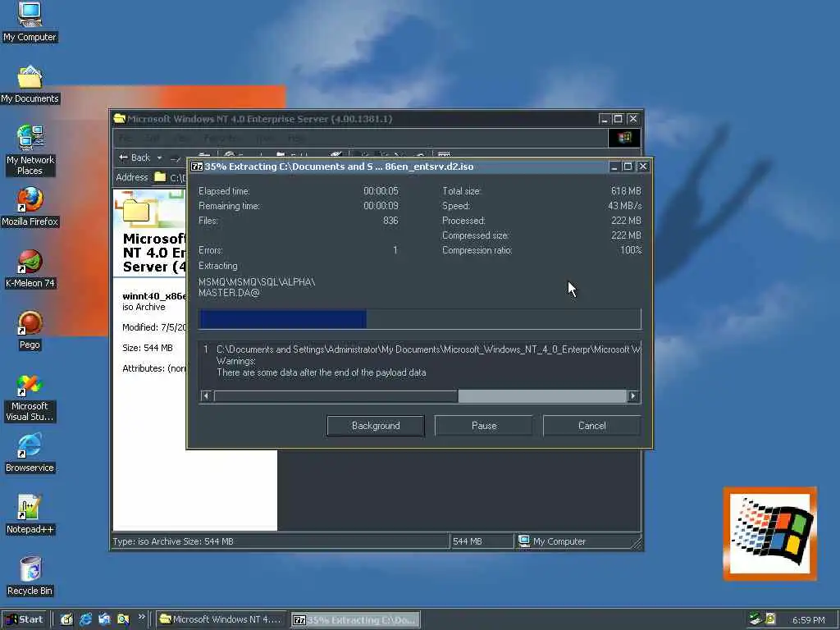Click the first quick launch icon beside Start

click(66, 619)
